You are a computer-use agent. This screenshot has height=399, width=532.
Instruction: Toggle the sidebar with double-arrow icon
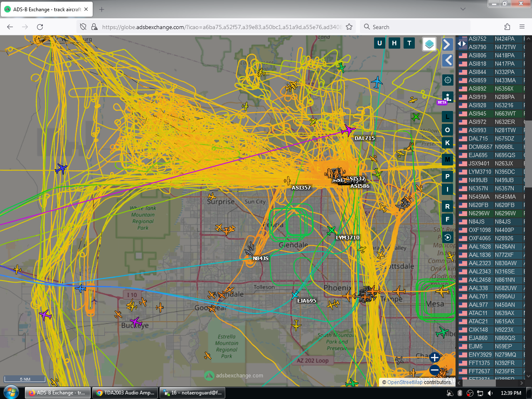click(x=461, y=43)
